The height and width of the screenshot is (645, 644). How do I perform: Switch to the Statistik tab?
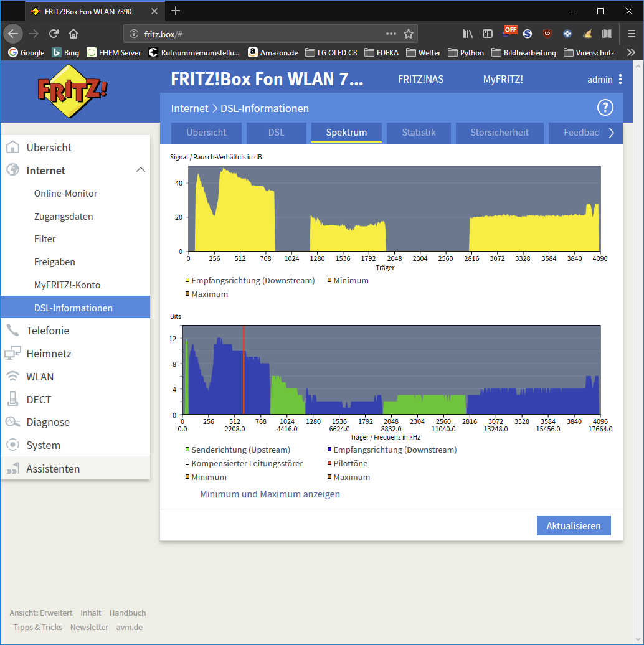pyautogui.click(x=419, y=133)
